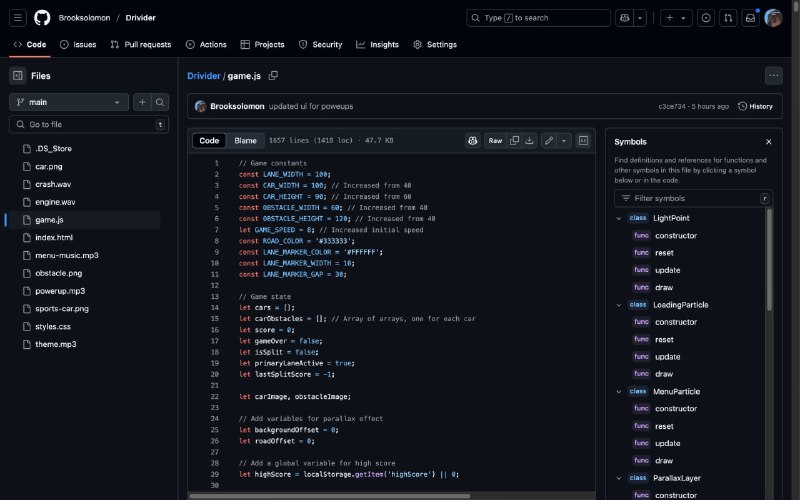Switch to the Security tab
Viewport: 800px width, 500px height.
320,44
